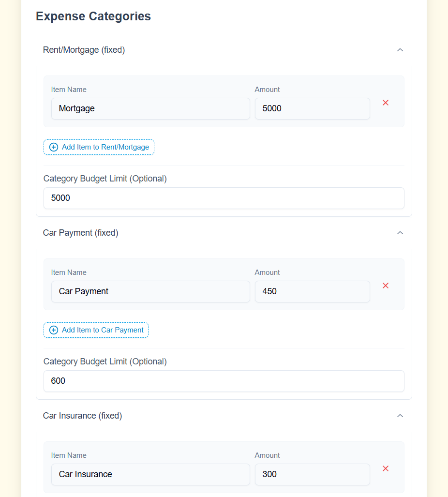Screen dimensions: 448x497
Task: Focus the Car Payment item name field
Action: tap(150, 291)
